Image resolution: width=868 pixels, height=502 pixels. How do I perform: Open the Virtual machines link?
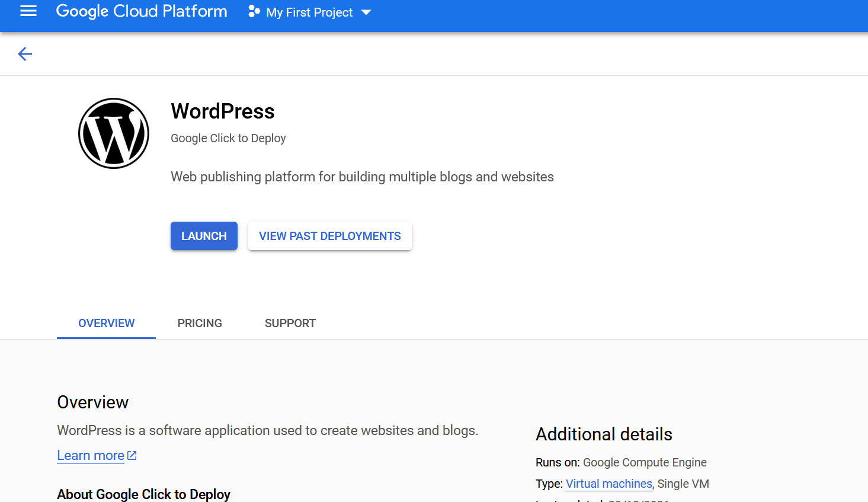pyautogui.click(x=609, y=484)
